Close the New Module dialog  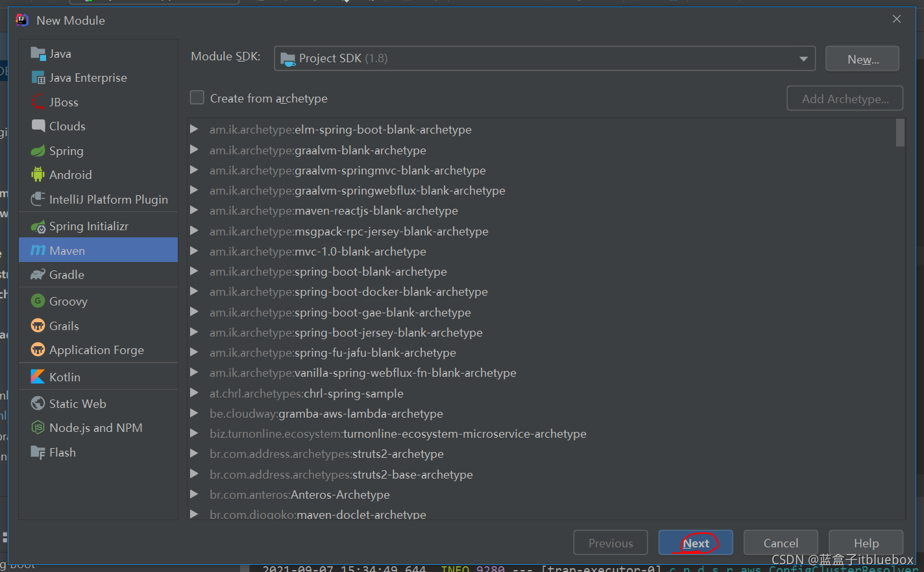click(897, 19)
